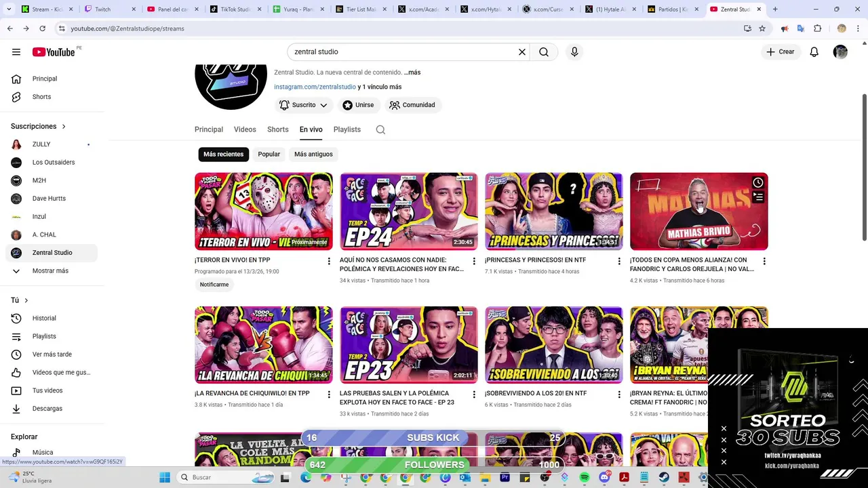Open the notifications bell
The height and width of the screenshot is (488, 868).
click(814, 52)
